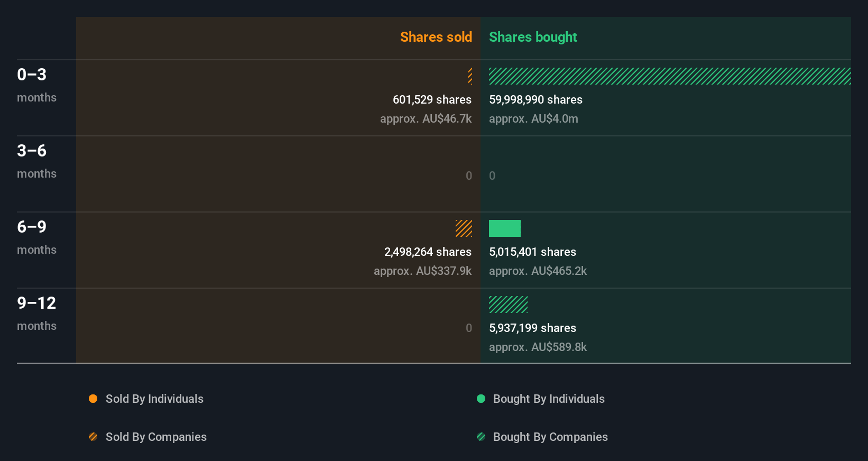Screen dimensions: 868x461
Task: Select the approx. AU$46.7k text
Action: point(426,119)
